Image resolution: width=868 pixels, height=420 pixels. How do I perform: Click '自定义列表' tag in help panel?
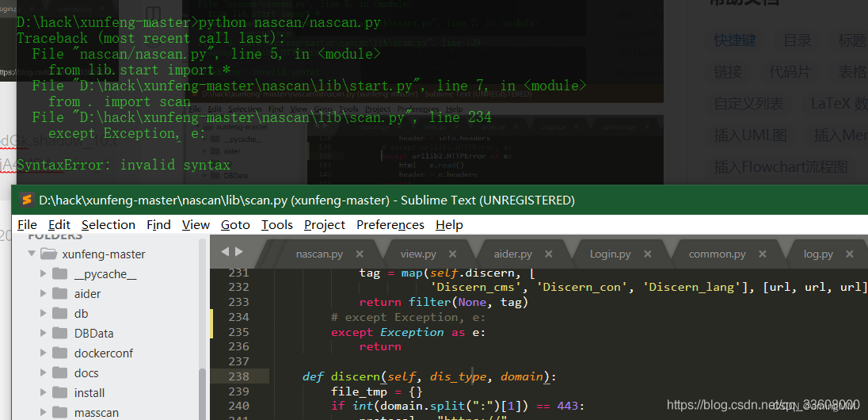coord(748,104)
